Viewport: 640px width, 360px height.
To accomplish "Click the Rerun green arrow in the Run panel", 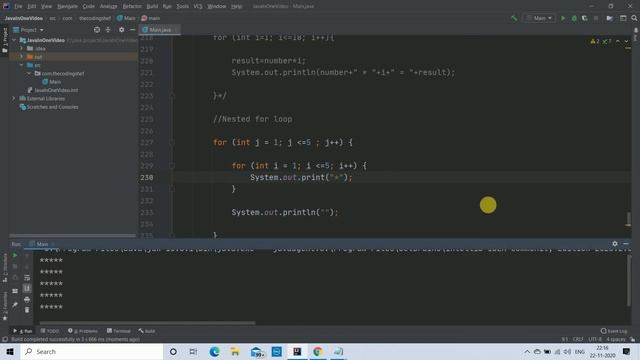I will tap(15, 256).
